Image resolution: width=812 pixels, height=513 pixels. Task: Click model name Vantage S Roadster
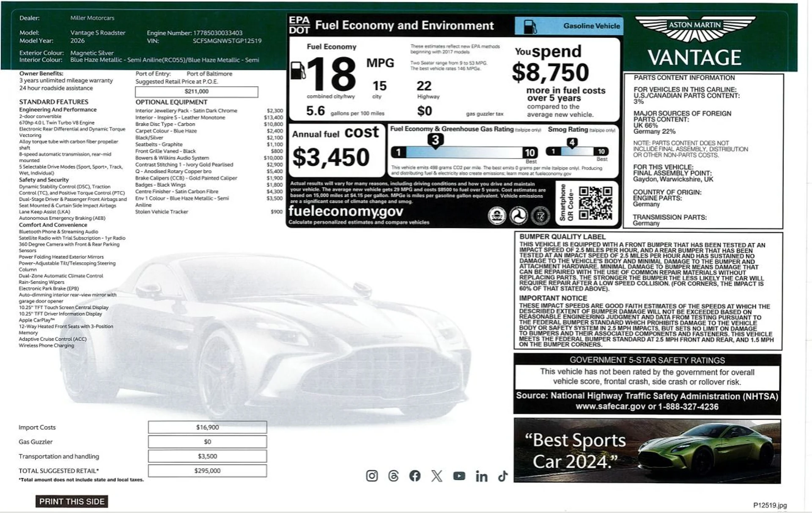pyautogui.click(x=98, y=33)
